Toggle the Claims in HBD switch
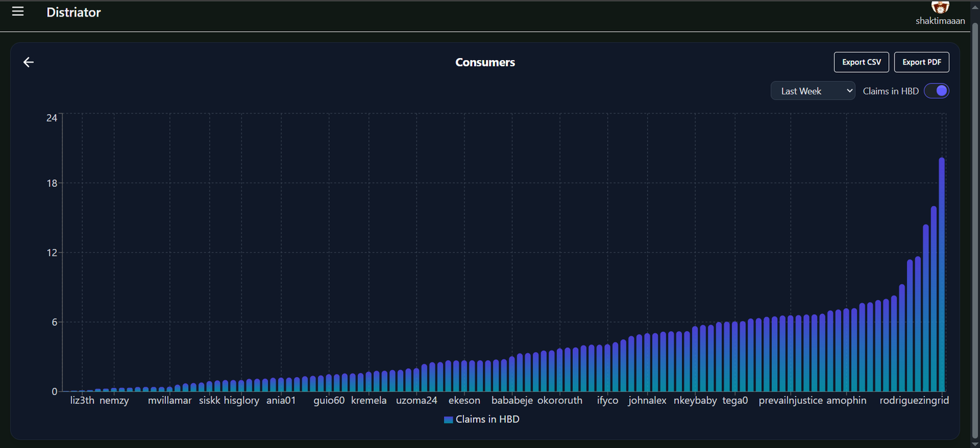The image size is (980, 448). click(936, 91)
